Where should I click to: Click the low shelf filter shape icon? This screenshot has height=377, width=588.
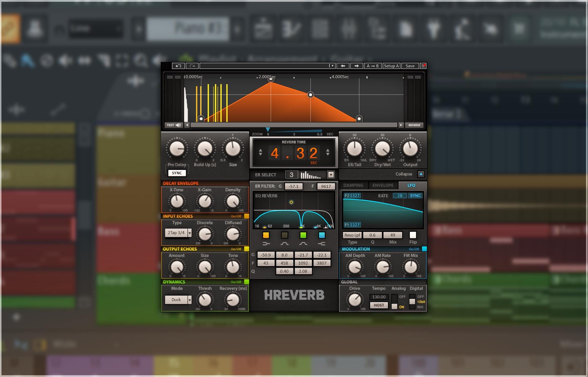click(x=266, y=244)
